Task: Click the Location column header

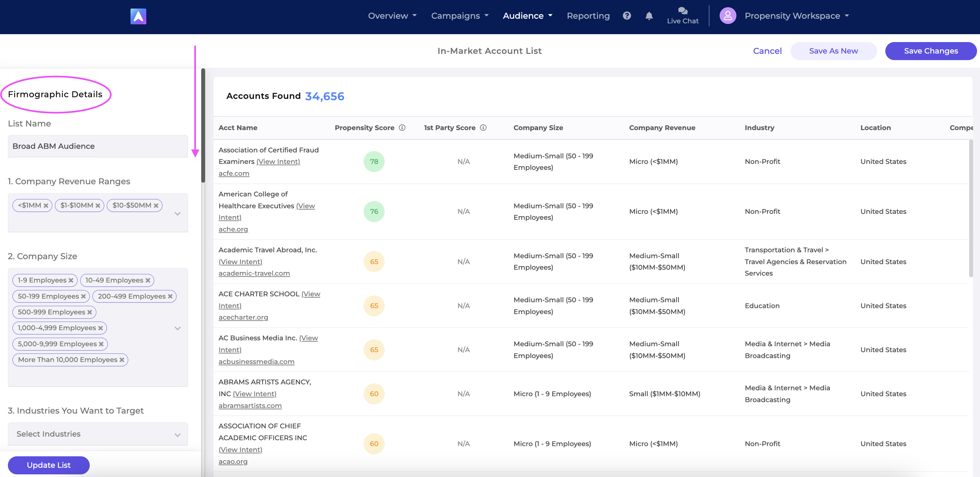Action: tap(875, 128)
